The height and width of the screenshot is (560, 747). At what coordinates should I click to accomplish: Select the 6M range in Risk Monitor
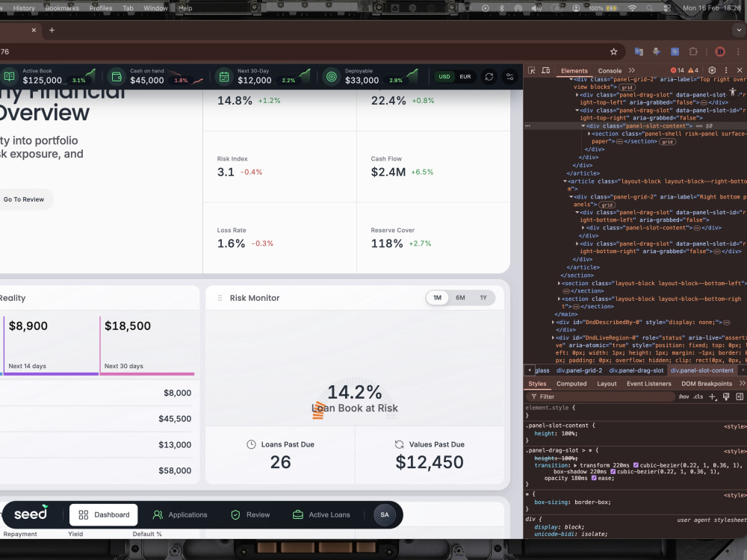(460, 298)
